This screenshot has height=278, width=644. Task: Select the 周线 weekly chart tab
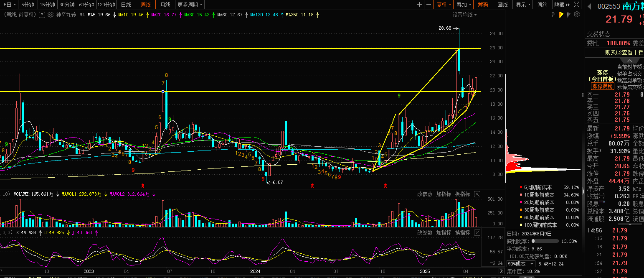146,5
